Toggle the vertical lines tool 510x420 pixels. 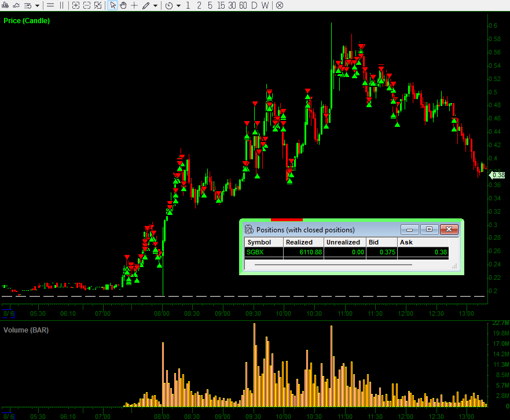[x=61, y=5]
